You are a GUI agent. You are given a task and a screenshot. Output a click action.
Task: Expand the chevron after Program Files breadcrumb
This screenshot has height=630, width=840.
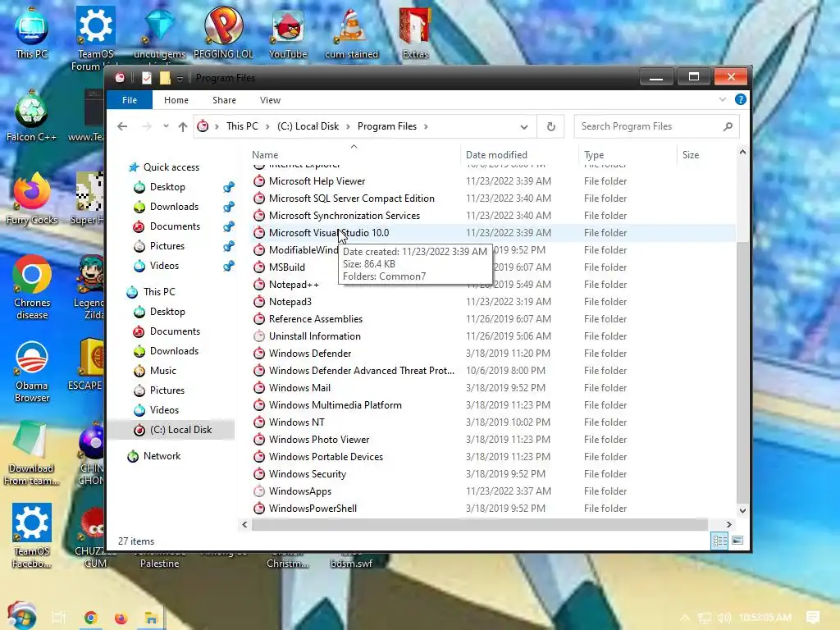point(426,126)
